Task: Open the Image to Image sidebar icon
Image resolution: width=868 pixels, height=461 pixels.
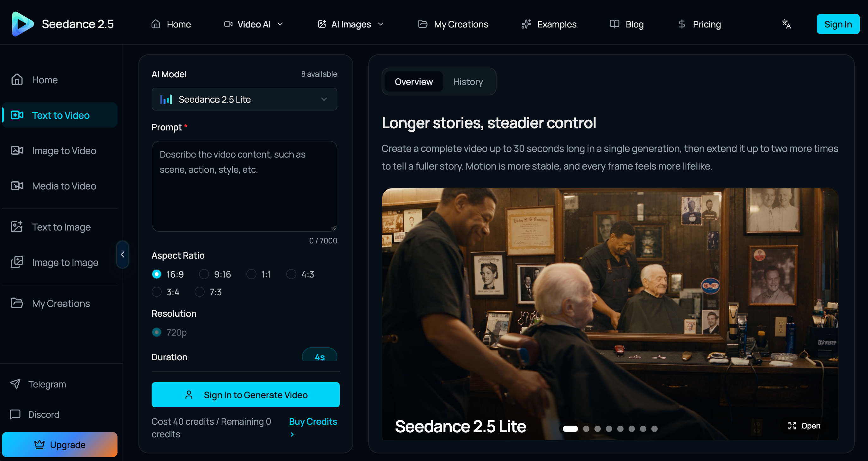Action: (x=17, y=262)
